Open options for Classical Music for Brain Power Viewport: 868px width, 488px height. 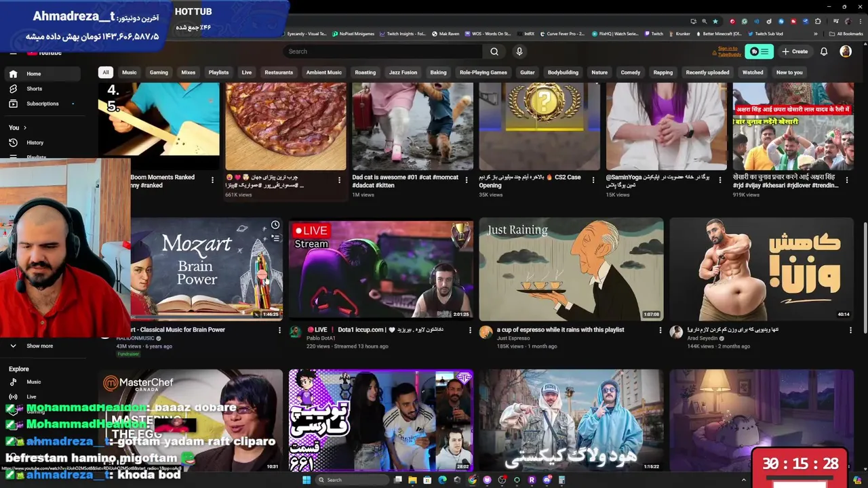[279, 330]
